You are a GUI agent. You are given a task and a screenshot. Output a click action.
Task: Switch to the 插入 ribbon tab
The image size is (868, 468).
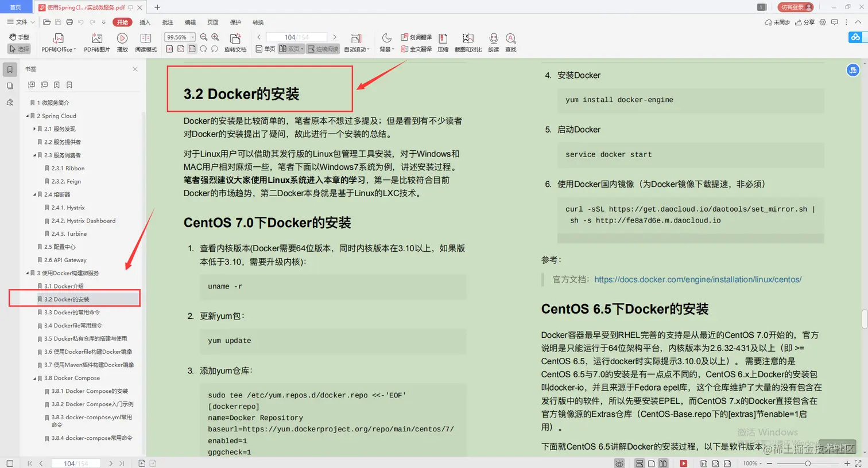pyautogui.click(x=145, y=22)
